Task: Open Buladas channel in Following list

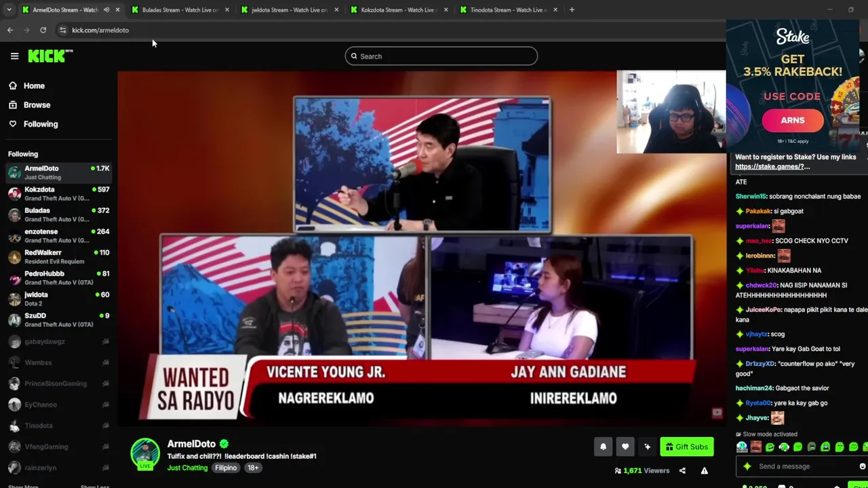Action: pos(59,214)
